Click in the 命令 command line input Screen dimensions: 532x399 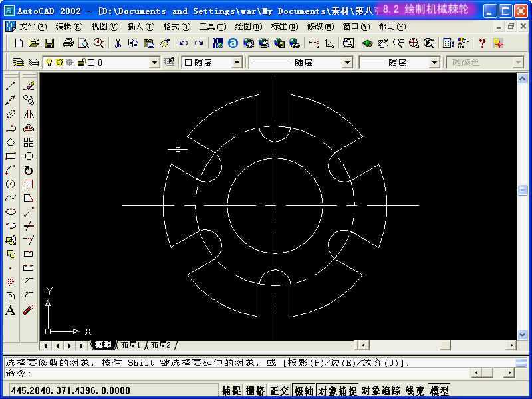(x=237, y=373)
